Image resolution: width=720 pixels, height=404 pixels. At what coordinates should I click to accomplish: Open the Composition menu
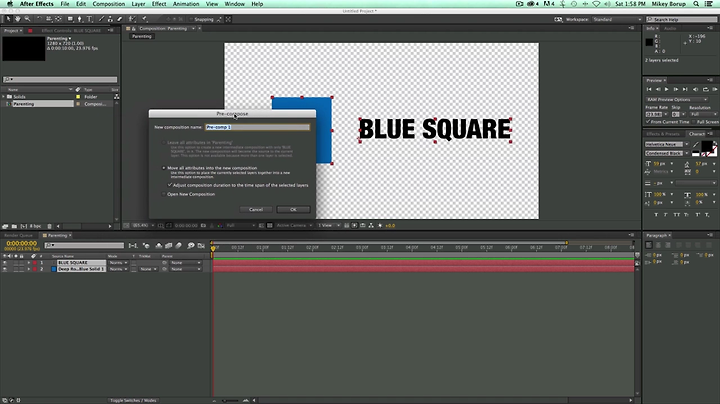click(108, 4)
